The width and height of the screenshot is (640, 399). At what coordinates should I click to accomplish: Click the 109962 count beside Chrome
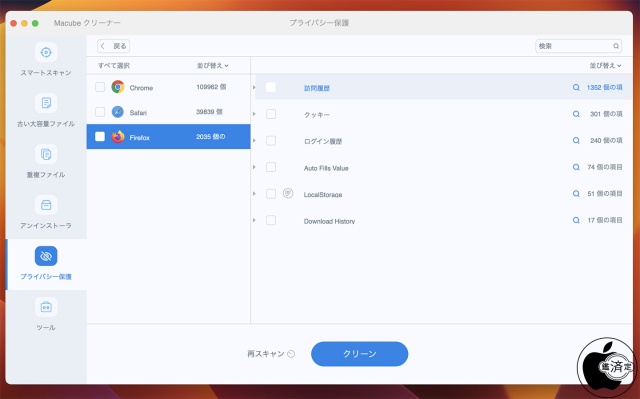pyautogui.click(x=211, y=87)
